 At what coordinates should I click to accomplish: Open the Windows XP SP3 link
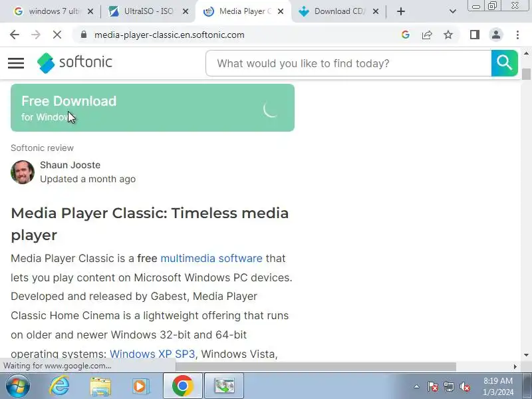point(152,354)
